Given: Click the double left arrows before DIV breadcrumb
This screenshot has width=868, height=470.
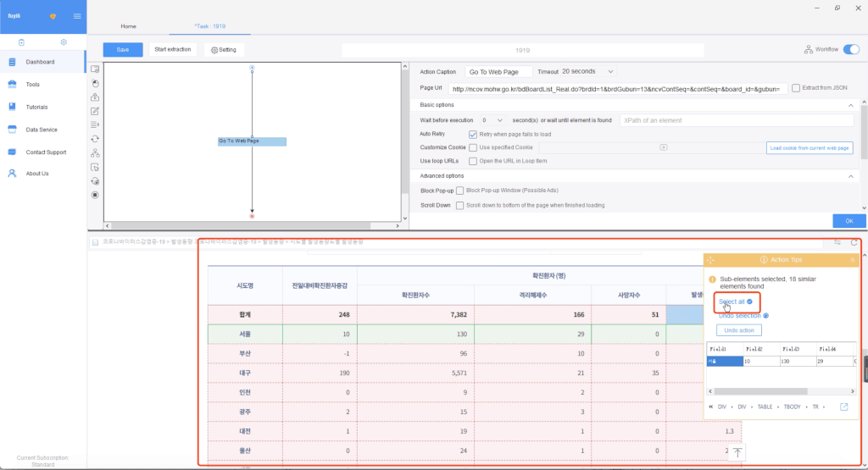Looking at the screenshot, I should (711, 407).
